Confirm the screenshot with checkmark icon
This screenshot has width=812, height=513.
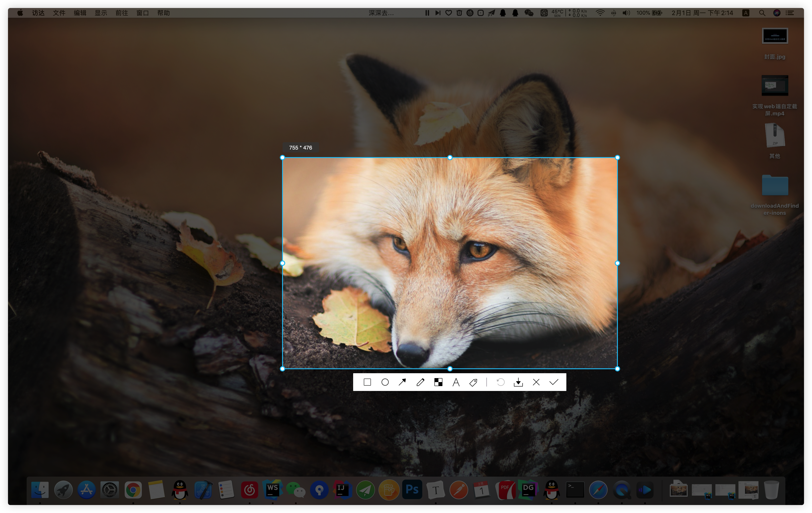tap(554, 382)
